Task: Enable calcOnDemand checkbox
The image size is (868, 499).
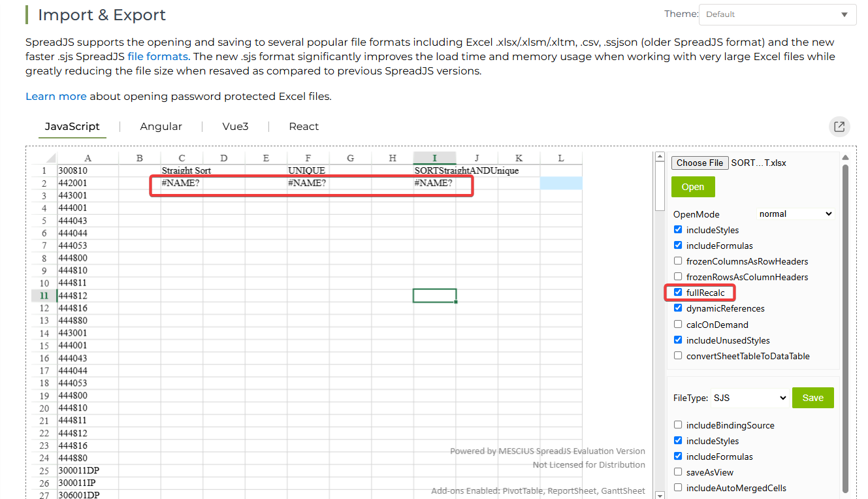Action: coord(678,325)
